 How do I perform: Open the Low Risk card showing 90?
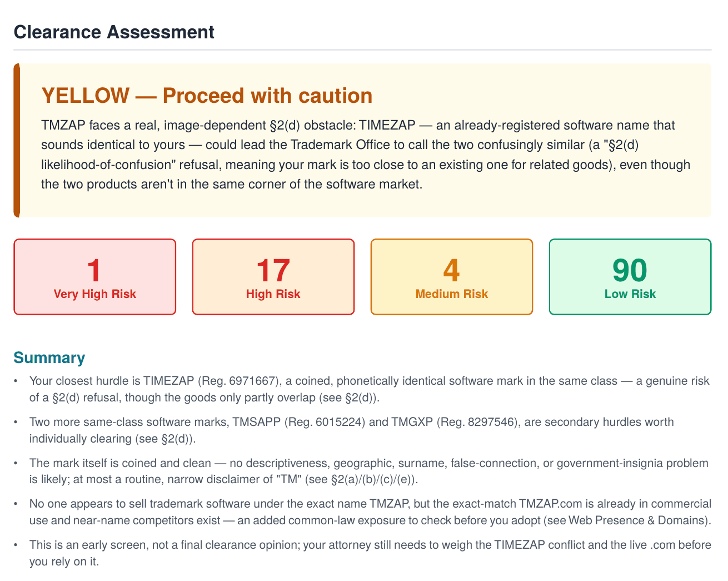point(630,277)
